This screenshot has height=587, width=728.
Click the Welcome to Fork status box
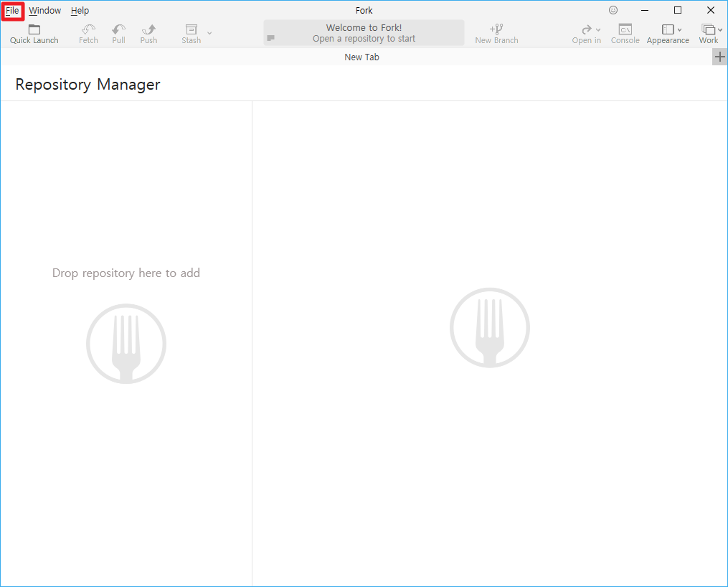pos(364,32)
